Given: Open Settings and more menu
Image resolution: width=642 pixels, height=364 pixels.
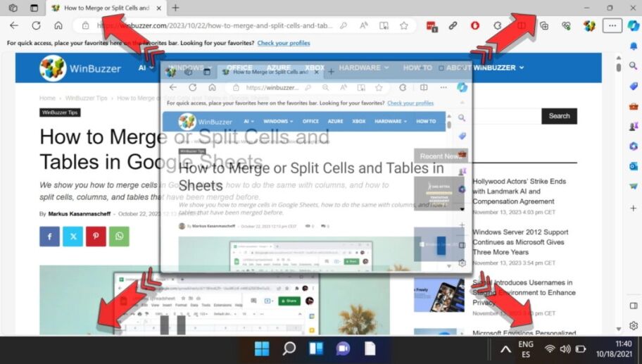Looking at the screenshot, I should [x=612, y=25].
